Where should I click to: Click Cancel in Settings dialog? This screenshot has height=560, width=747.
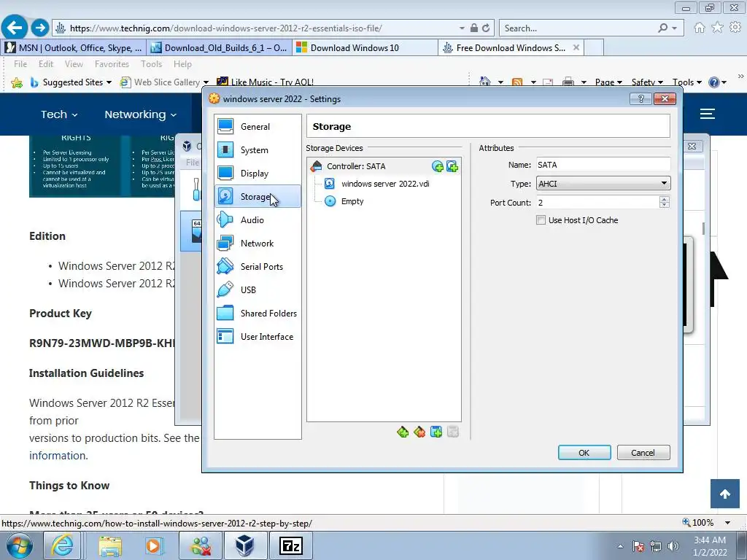click(x=643, y=453)
